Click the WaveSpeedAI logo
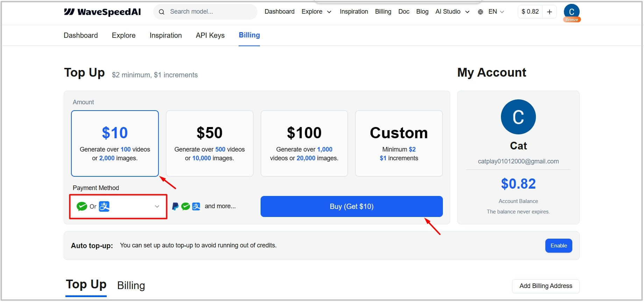Screen dimensions: 644x302 (102, 12)
